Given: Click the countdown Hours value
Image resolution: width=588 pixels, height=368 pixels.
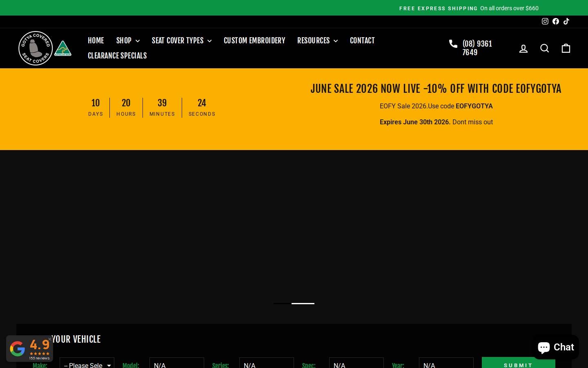Looking at the screenshot, I should (x=126, y=103).
